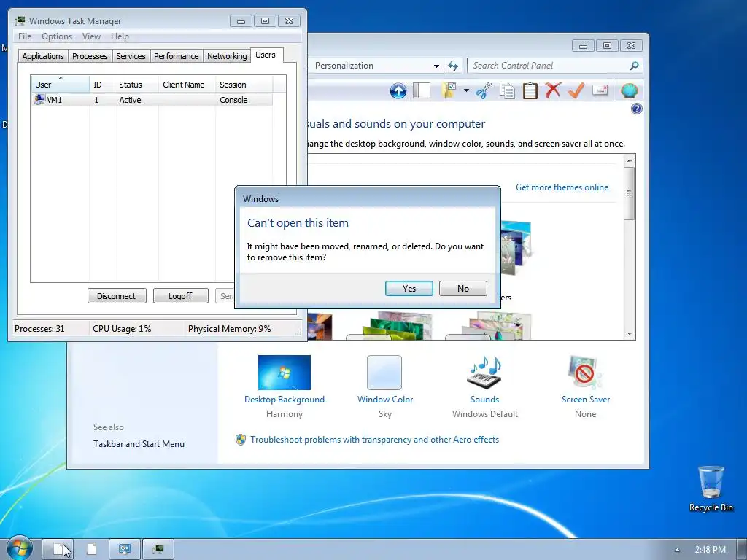Switch to the Processes tab

click(x=90, y=56)
